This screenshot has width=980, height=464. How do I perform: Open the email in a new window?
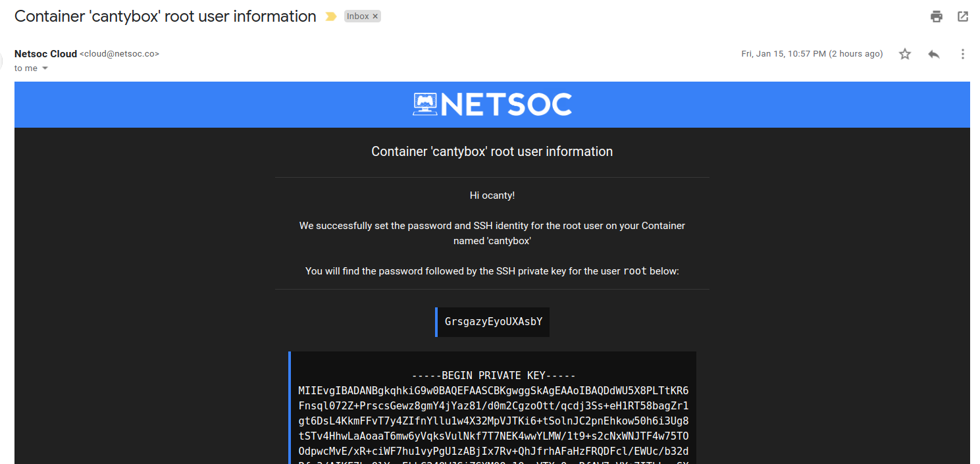tap(963, 16)
